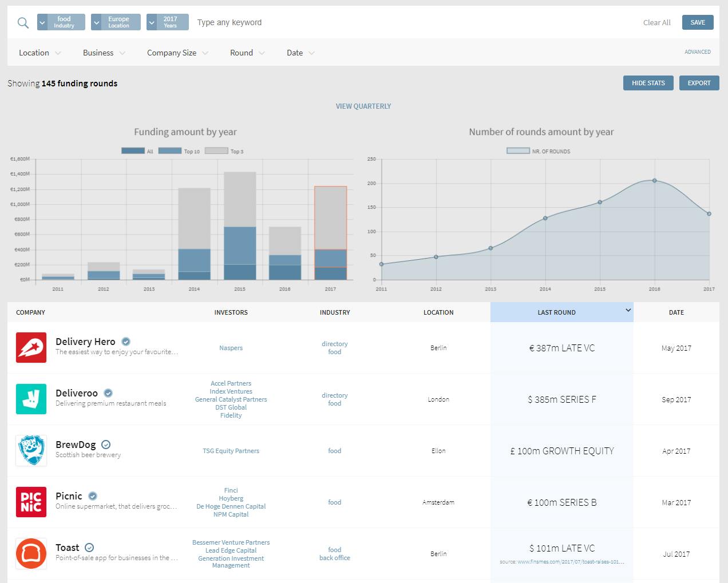Expand the Location filter menu

pos(40,53)
